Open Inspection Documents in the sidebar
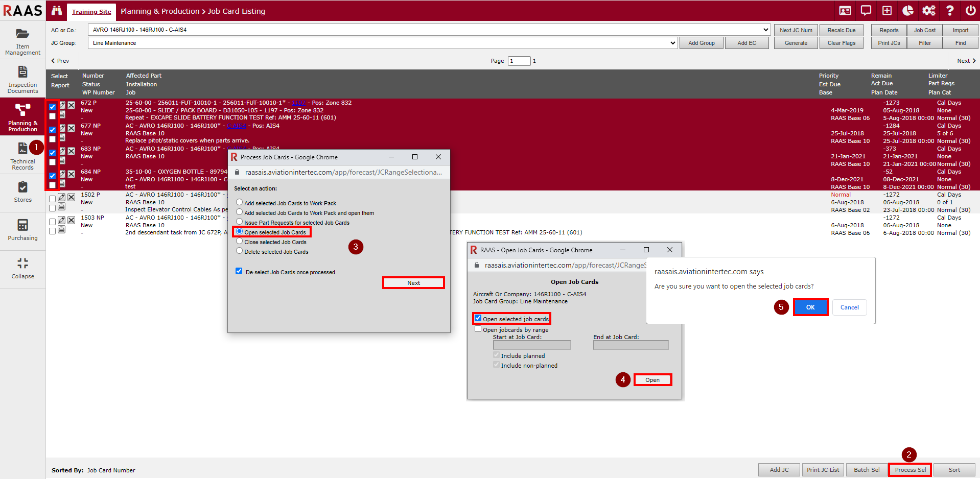This screenshot has width=980, height=479. tap(22, 72)
